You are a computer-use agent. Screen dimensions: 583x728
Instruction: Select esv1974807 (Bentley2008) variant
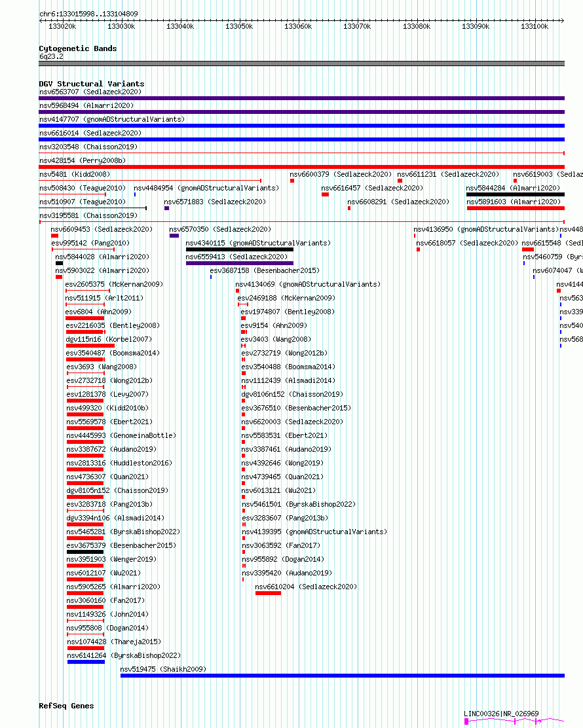[288, 312]
